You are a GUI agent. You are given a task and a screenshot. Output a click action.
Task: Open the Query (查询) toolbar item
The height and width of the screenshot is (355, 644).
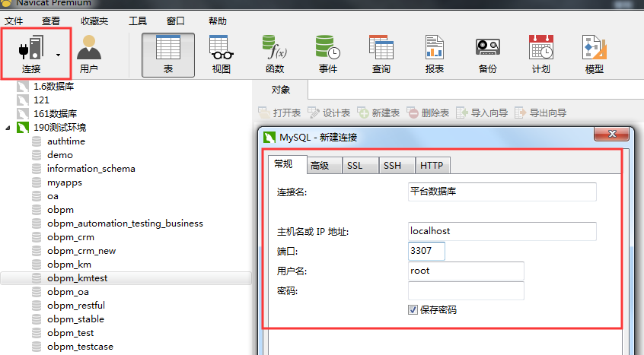(x=381, y=55)
